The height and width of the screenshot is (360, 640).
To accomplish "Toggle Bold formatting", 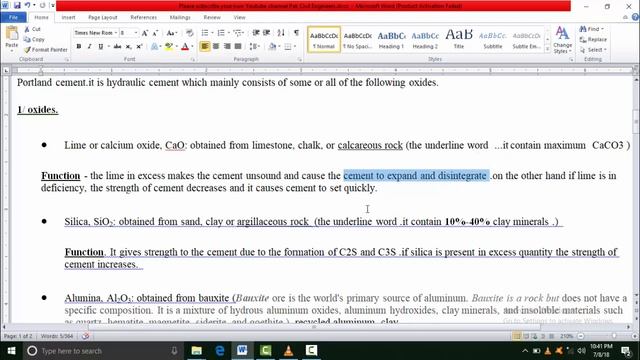I will click(79, 47).
